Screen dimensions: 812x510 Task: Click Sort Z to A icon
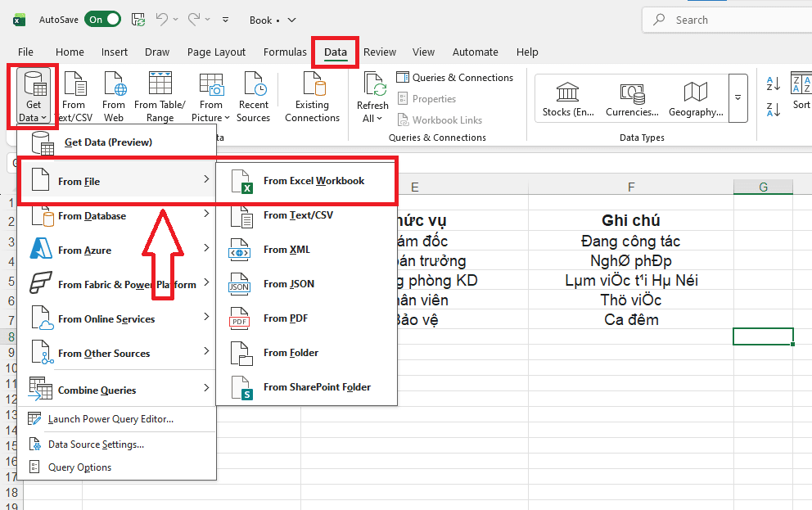point(774,109)
